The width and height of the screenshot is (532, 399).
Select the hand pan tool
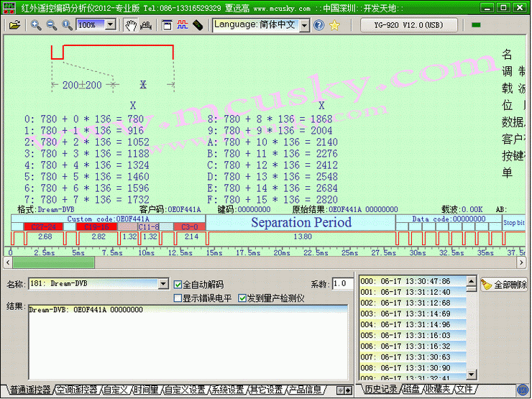coord(130,24)
